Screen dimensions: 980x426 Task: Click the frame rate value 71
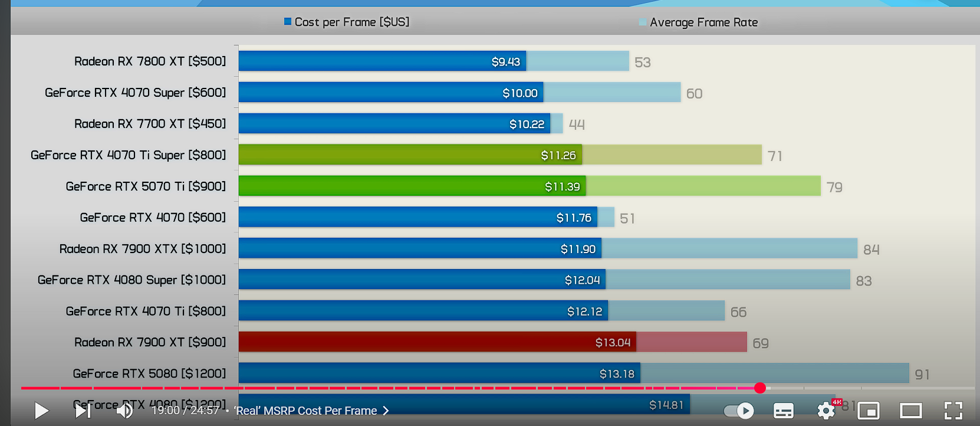point(775,156)
